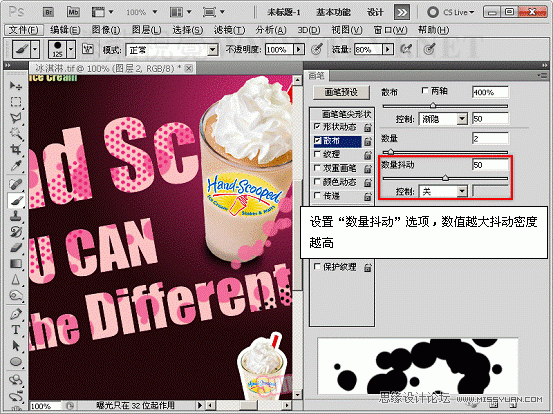Image resolution: width=553 pixels, height=414 pixels.
Task: Uncheck the 形状动态 checkbox
Action: 317,126
